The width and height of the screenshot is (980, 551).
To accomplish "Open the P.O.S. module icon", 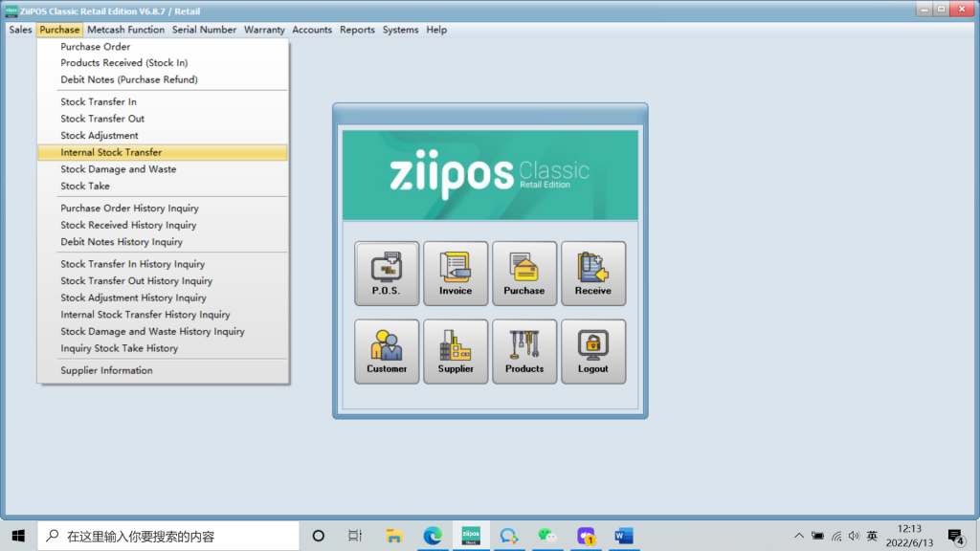I will (387, 273).
